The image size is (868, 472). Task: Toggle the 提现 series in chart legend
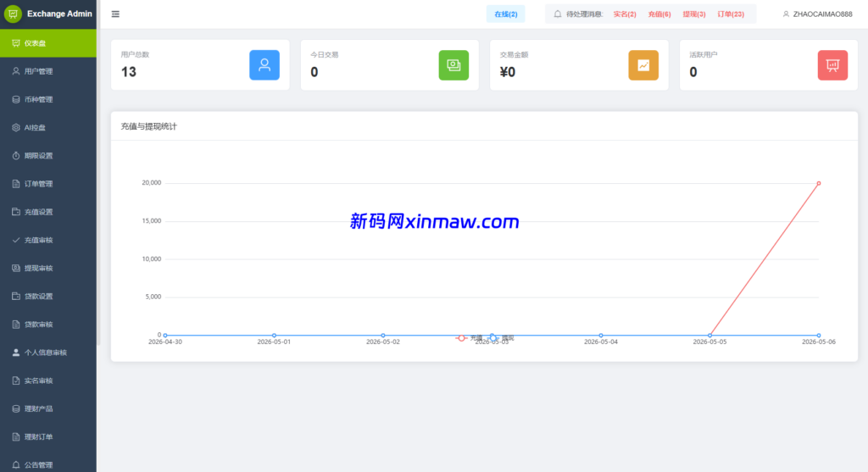pyautogui.click(x=501, y=337)
